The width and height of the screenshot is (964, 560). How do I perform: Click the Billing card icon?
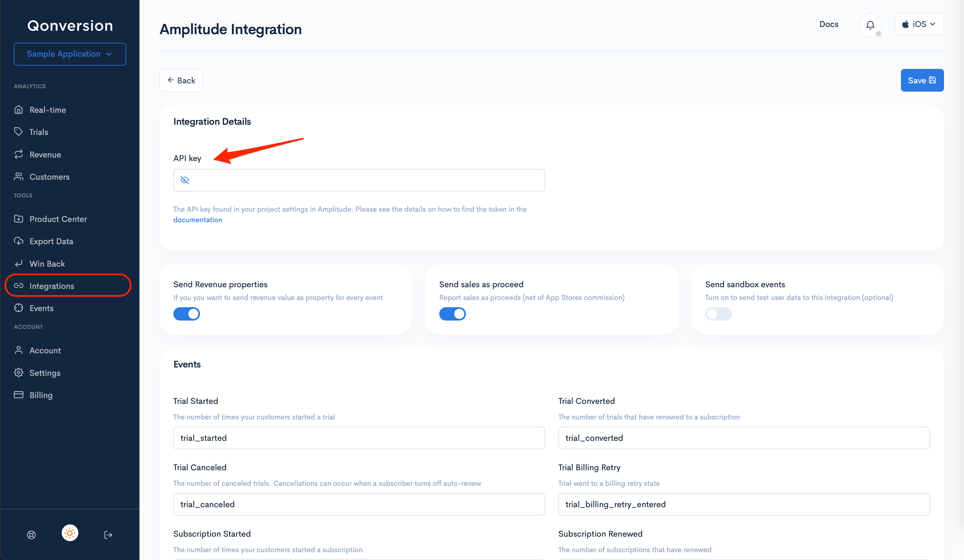[x=18, y=395]
